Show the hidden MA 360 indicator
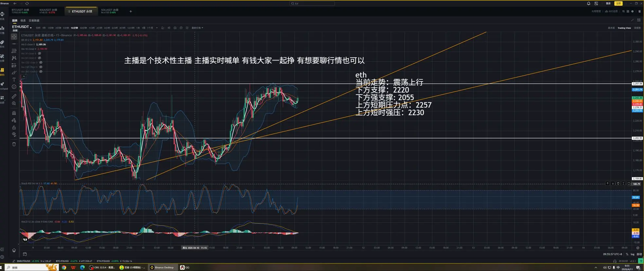 point(41,71)
